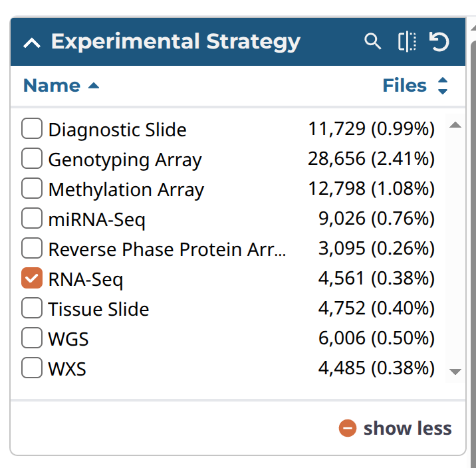The image size is (476, 468).
Task: Collapse the Experimental Strategy panel chevron
Action: point(31,43)
